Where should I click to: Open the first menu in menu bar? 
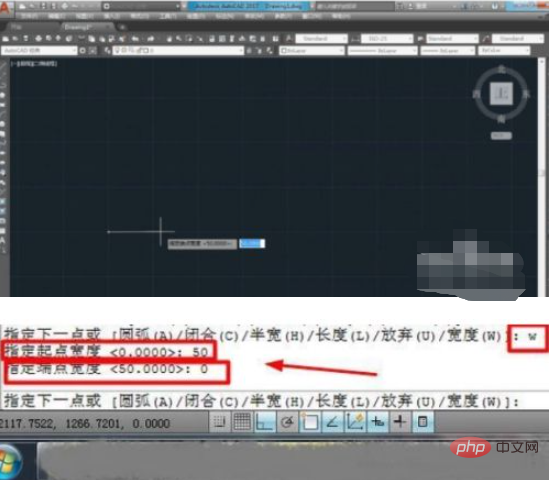[x=29, y=16]
